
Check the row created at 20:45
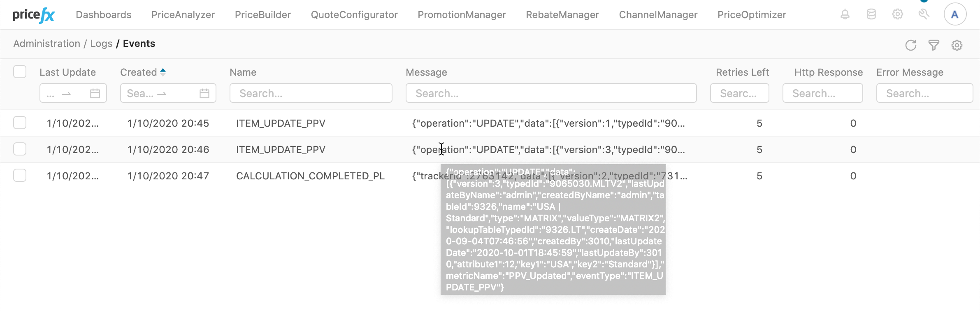[x=20, y=123]
